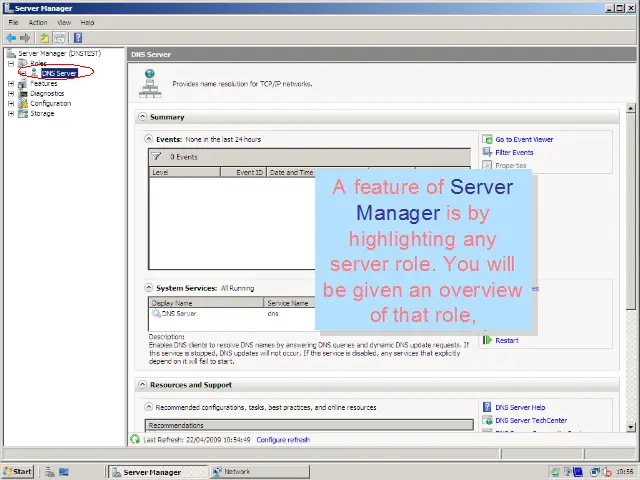The width and height of the screenshot is (640, 480).
Task: Collapse the Summary section chevron
Action: point(142,117)
